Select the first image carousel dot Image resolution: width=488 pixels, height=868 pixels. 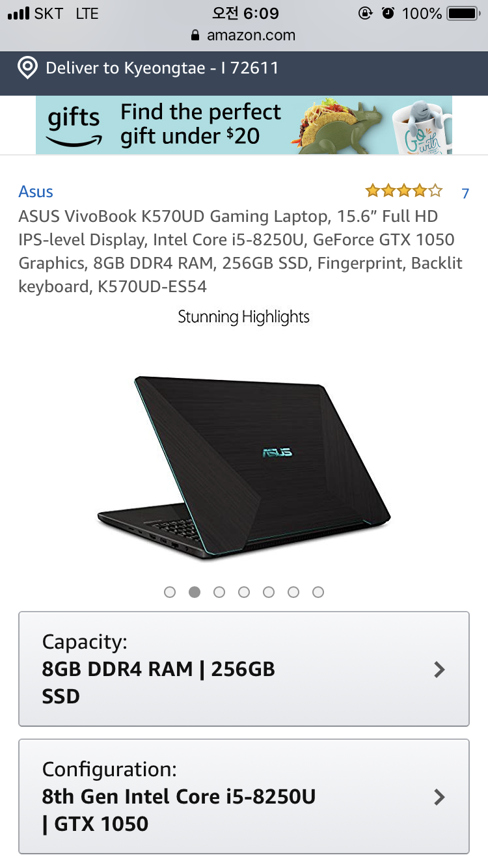point(170,592)
